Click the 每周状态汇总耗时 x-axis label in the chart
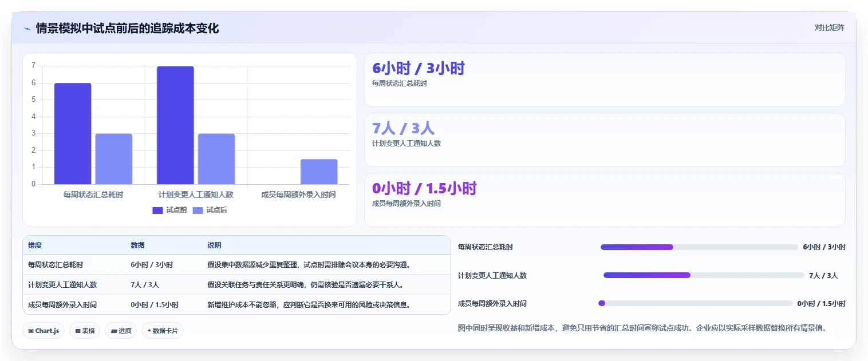The image size is (868, 361). [93, 195]
